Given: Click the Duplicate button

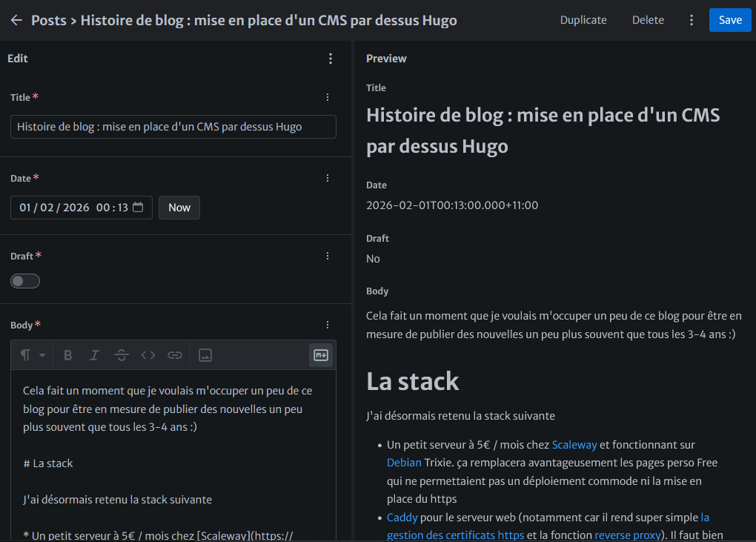Looking at the screenshot, I should pos(583,20).
